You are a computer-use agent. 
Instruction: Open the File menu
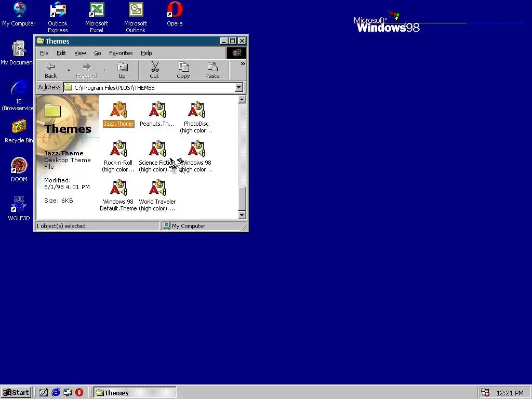point(44,53)
